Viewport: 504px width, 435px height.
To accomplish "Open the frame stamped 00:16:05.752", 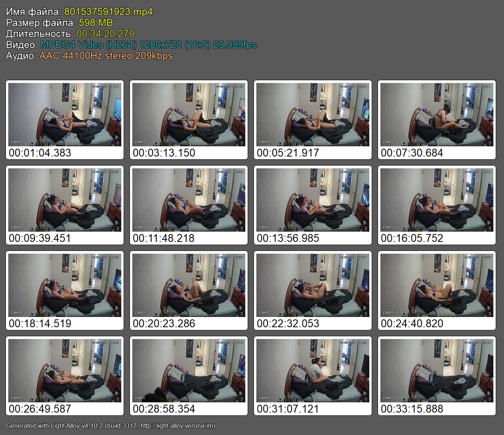I will click(437, 200).
